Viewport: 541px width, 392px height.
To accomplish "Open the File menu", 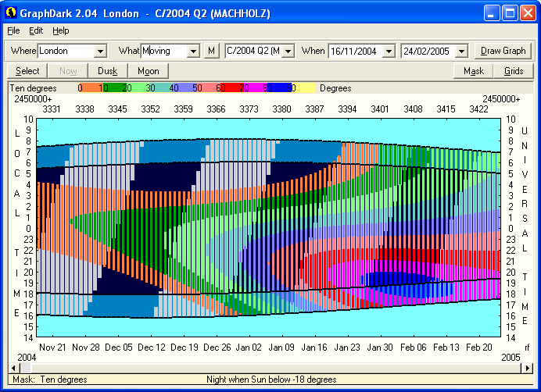I will (x=14, y=30).
